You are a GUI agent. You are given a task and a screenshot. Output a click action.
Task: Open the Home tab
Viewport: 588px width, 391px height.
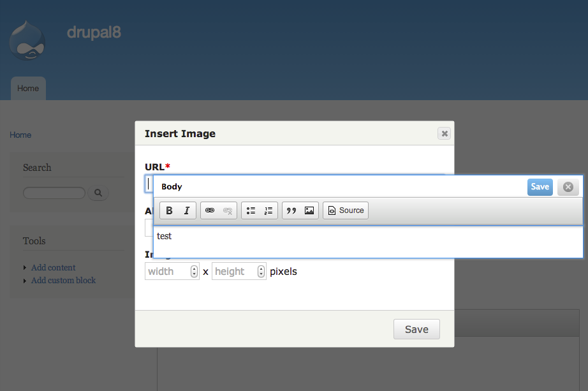[28, 89]
